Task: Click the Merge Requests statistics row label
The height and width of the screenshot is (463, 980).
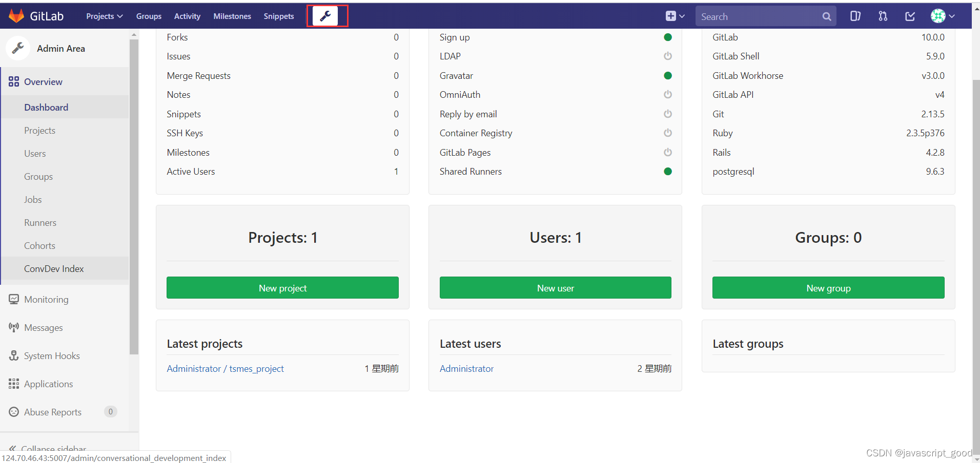Action: click(x=199, y=75)
